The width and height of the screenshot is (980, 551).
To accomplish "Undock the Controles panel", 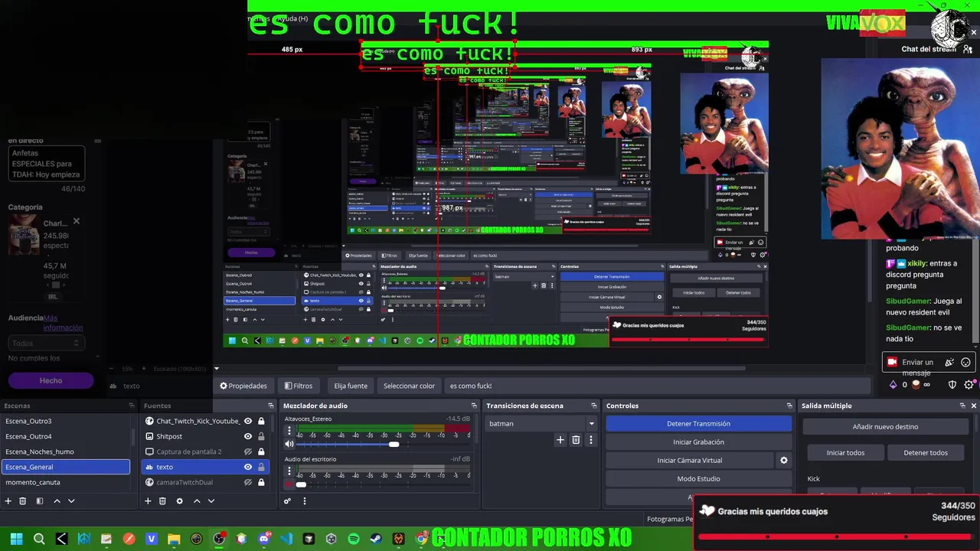I will point(789,406).
